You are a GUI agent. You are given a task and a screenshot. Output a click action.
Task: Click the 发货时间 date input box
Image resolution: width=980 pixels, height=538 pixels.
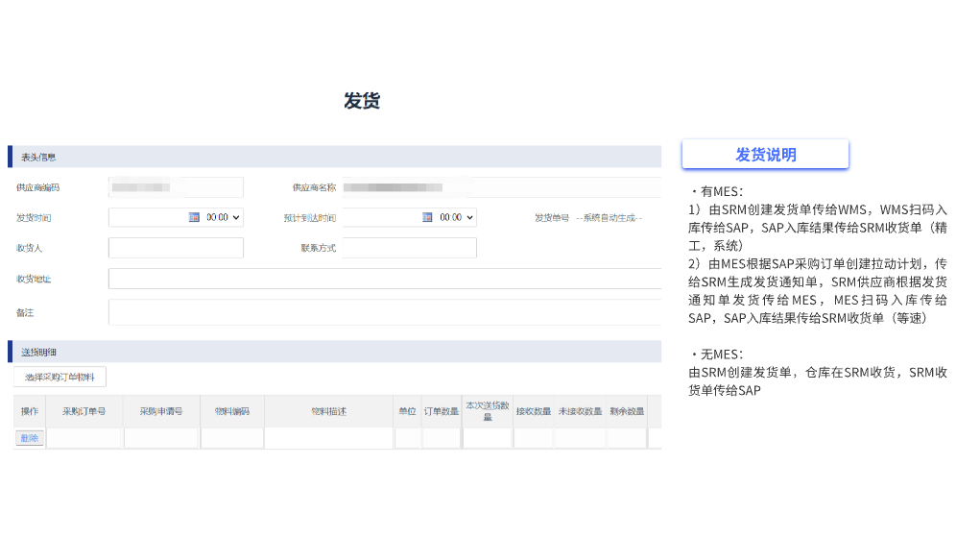(x=149, y=217)
